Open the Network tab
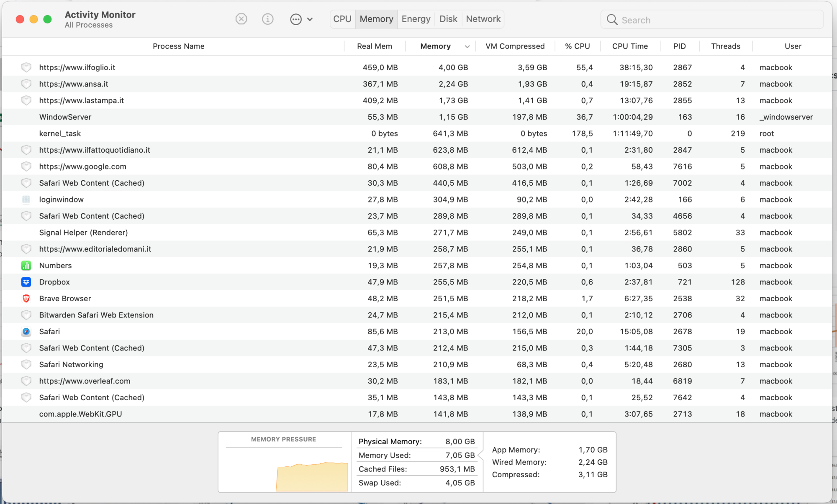 [x=483, y=19]
